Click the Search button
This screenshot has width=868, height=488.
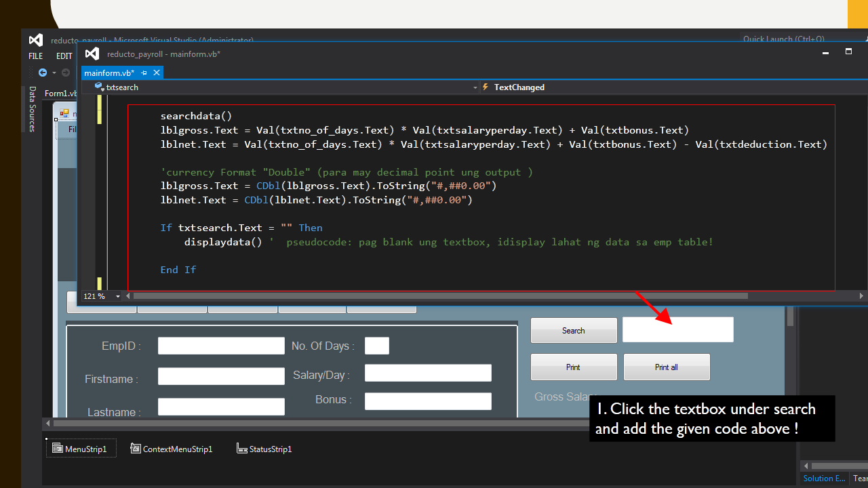[x=573, y=330]
